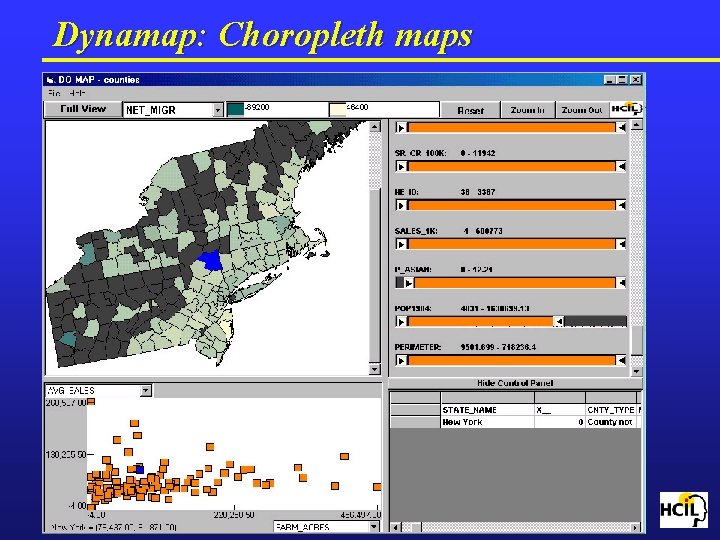Click the PERIMETER slider right handle
720x540 pixels.
621,360
